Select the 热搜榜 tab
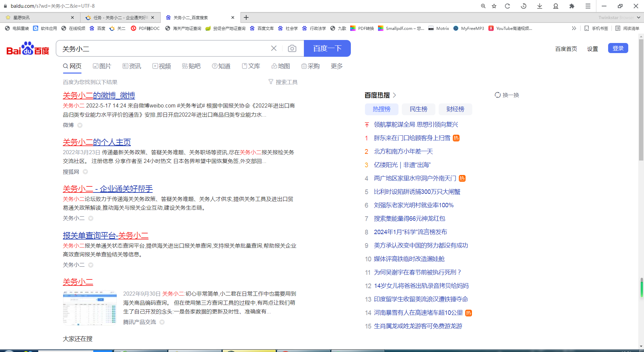Viewport: 644px width, 352px height. click(382, 109)
